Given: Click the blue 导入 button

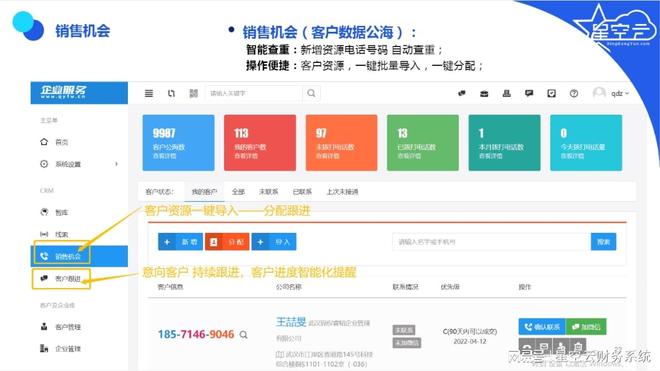Looking at the screenshot, I should click(x=274, y=242).
